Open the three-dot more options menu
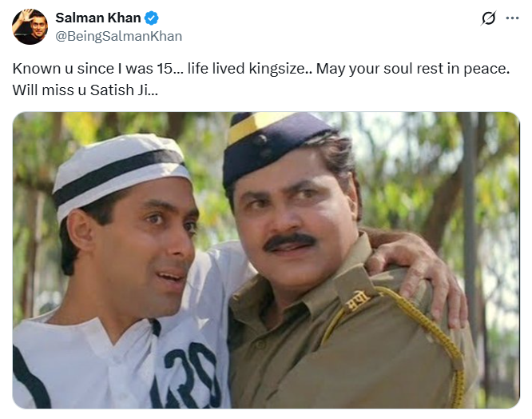 [513, 18]
